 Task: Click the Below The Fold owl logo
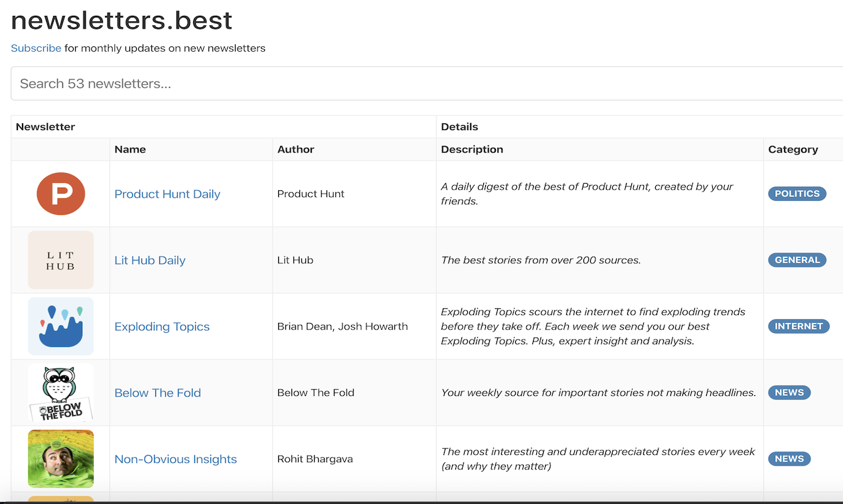coord(60,392)
